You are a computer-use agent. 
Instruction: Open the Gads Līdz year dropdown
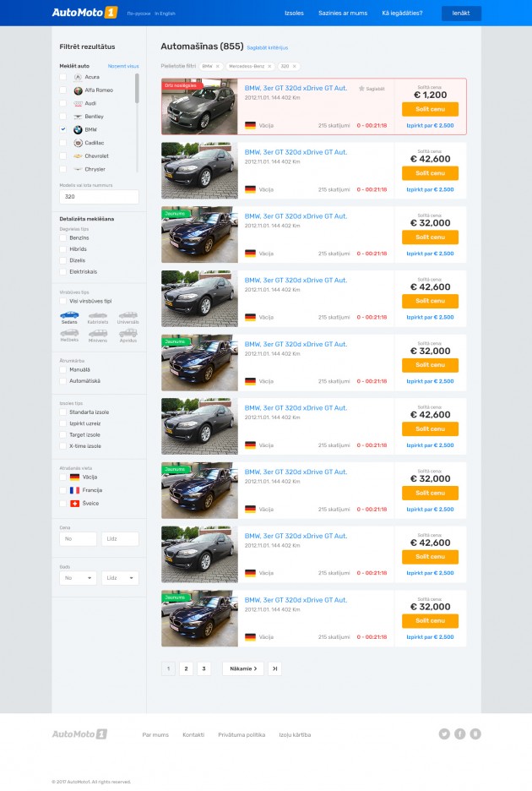tap(120, 577)
